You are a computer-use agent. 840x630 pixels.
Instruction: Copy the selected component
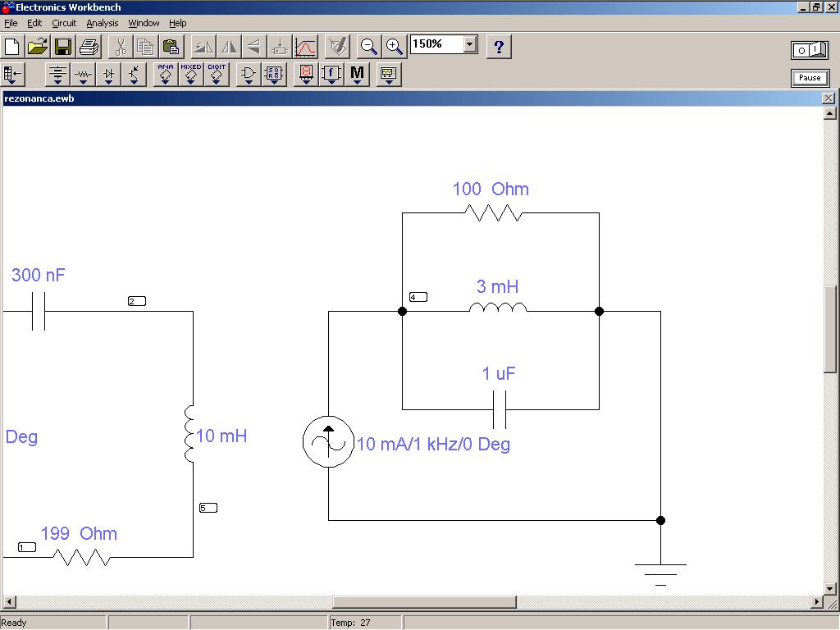tap(146, 47)
